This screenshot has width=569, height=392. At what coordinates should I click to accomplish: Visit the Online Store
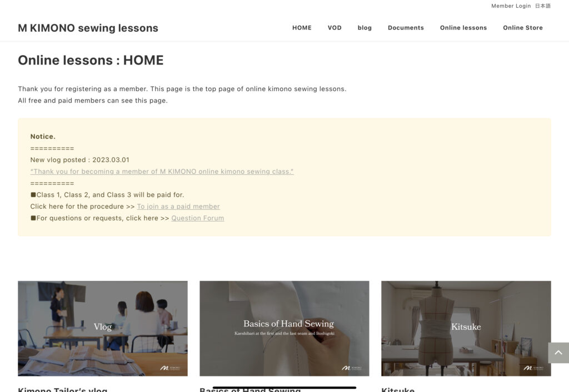523,28
